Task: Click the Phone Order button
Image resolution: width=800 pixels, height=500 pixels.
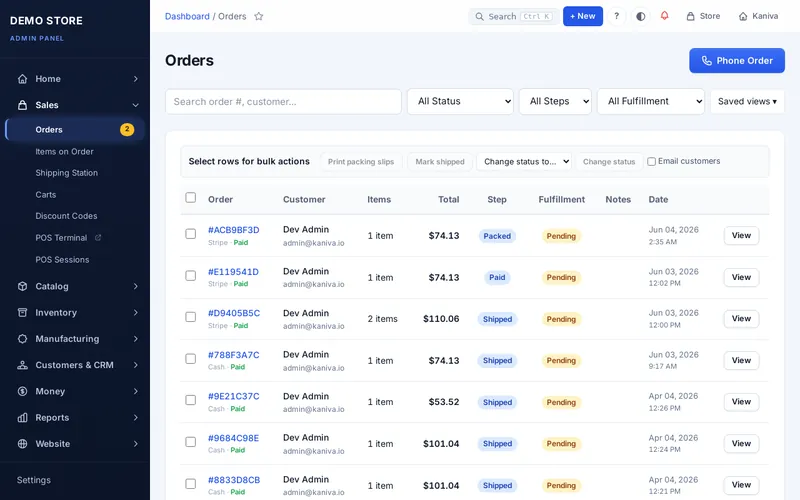Action: click(x=737, y=61)
